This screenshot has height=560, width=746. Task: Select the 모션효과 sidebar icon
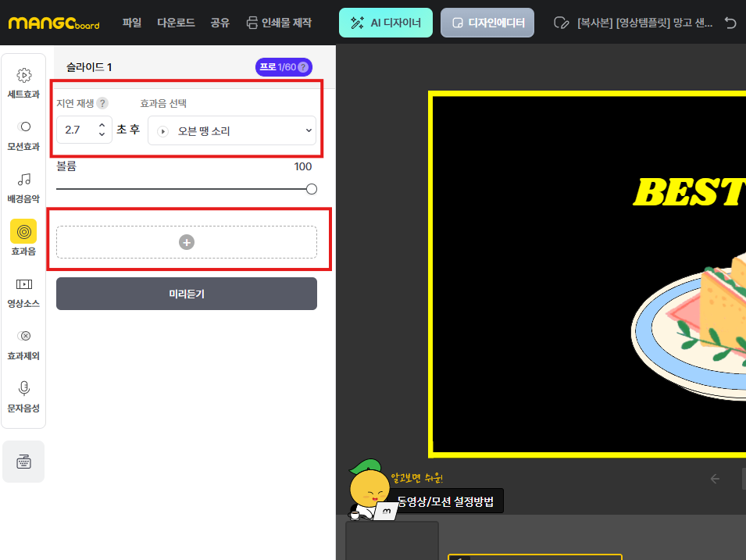[23, 134]
